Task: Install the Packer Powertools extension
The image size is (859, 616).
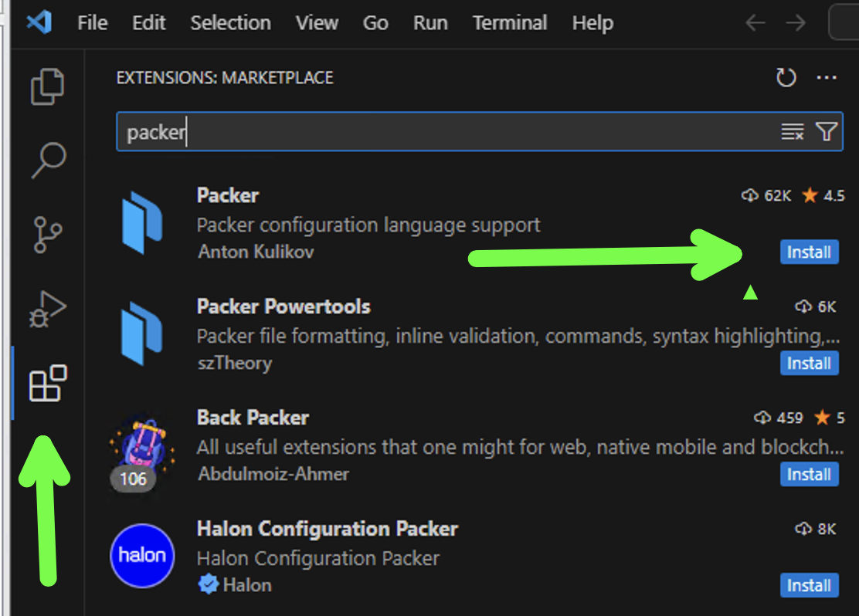Action: (809, 363)
